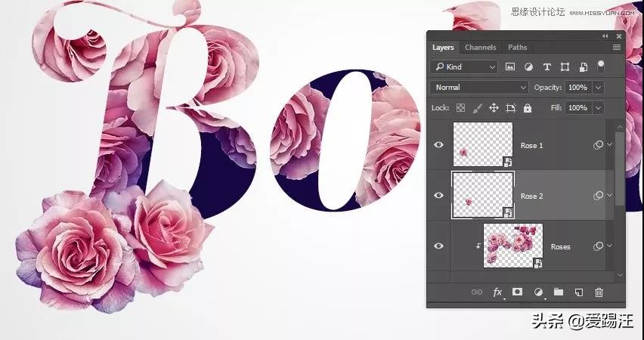This screenshot has height=340, width=644.
Task: Filter for smart objects
Action: 584,67
